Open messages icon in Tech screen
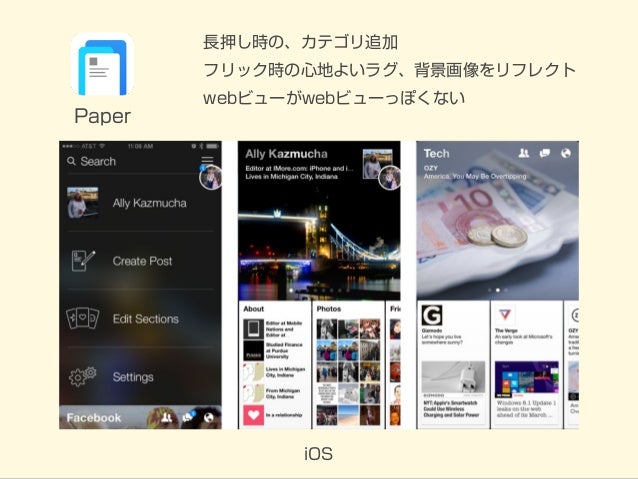 pos(544,153)
